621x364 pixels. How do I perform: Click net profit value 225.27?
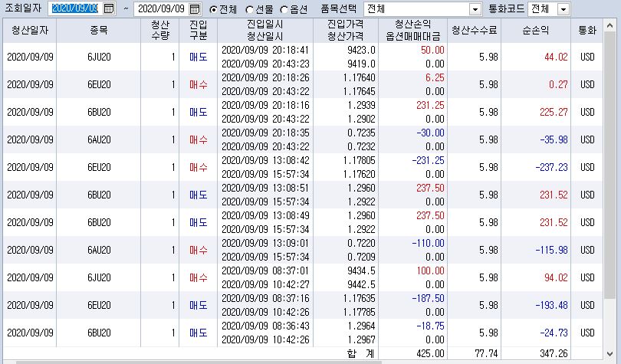pyautogui.click(x=554, y=113)
